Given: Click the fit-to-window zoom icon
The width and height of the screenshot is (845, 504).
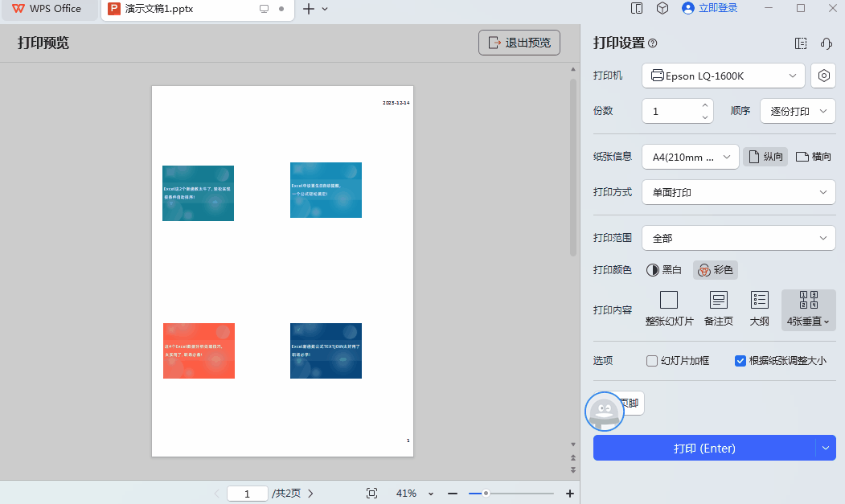Looking at the screenshot, I should (x=371, y=493).
